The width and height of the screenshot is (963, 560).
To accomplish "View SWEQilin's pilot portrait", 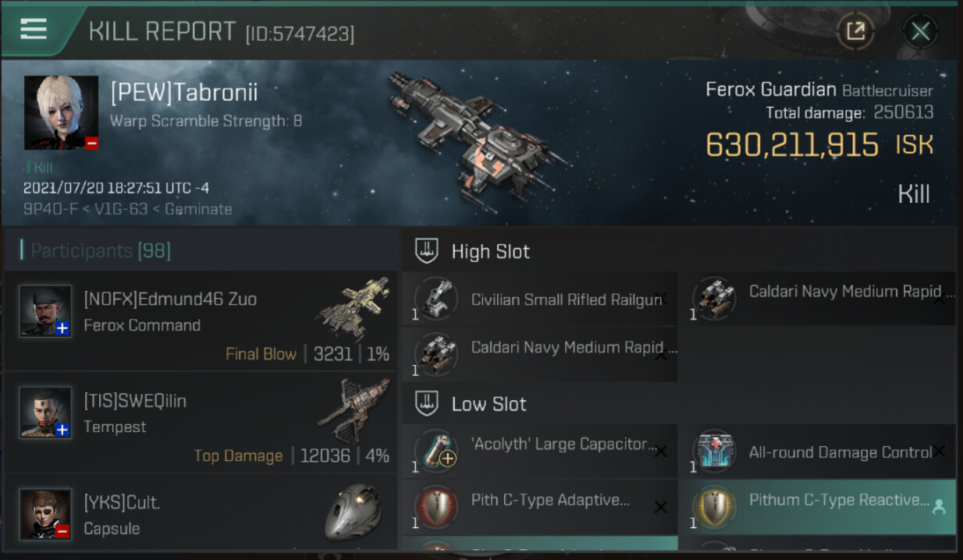I will (x=45, y=413).
